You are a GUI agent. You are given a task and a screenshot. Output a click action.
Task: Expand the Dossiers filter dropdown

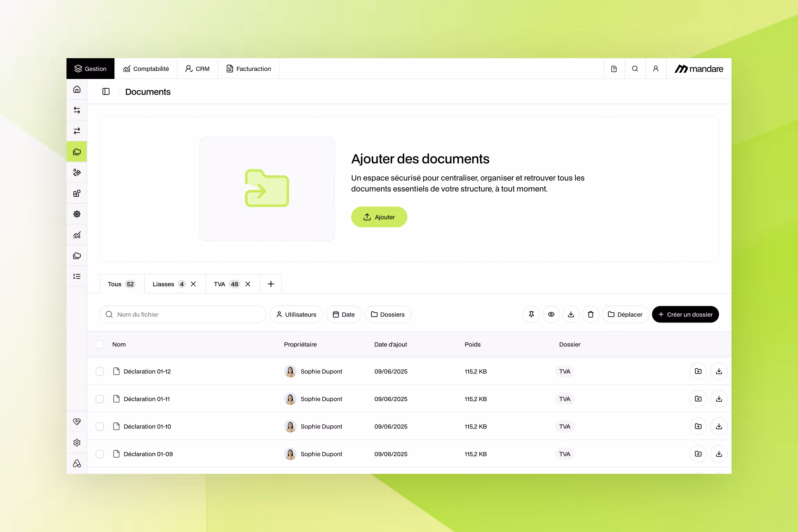388,314
